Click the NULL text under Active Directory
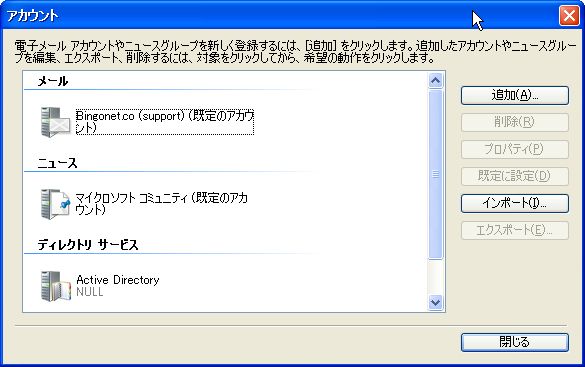The image size is (585, 367). pyautogui.click(x=90, y=292)
